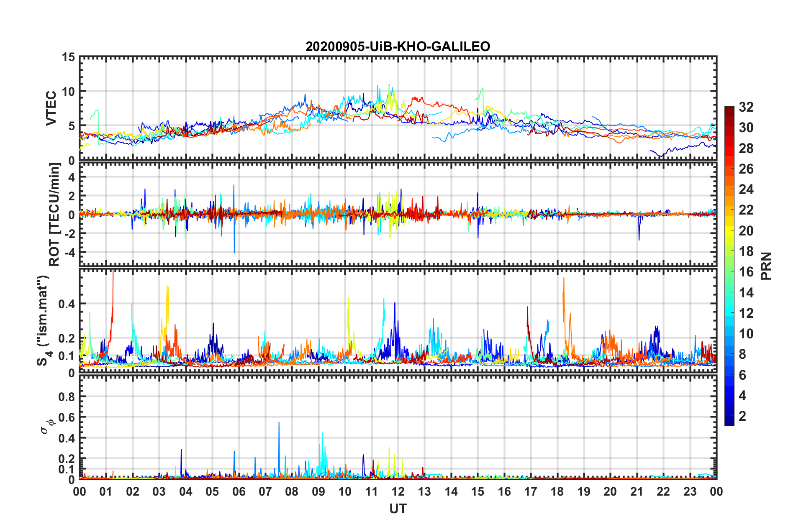Image resolution: width=796 pixels, height=532 pixels.
Task: Click sigma phi y-axis tick 0.6
Action: 67,417
